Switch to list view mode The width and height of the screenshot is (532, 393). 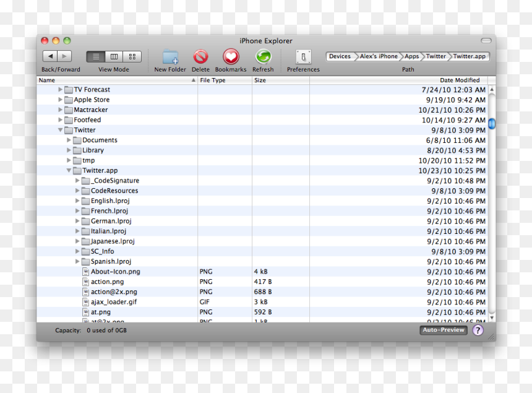coord(96,57)
